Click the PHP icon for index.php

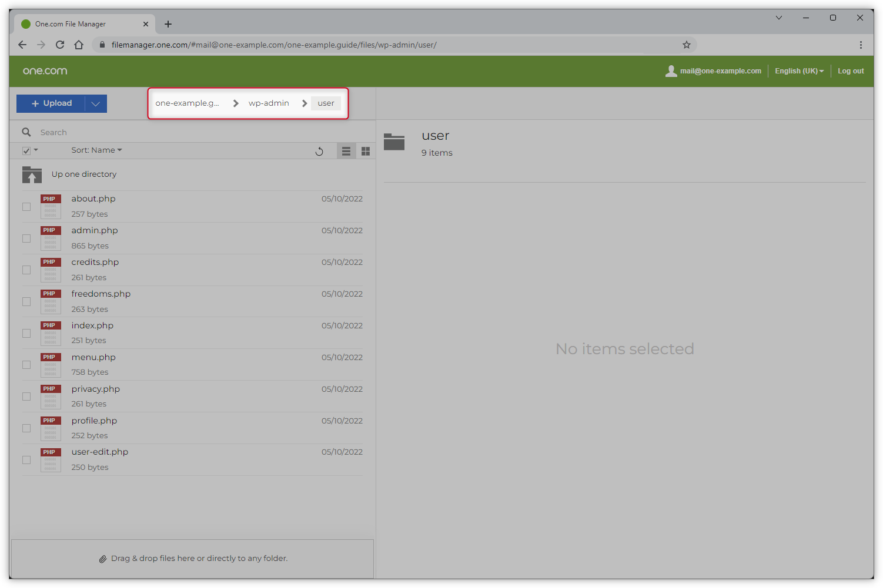click(51, 333)
